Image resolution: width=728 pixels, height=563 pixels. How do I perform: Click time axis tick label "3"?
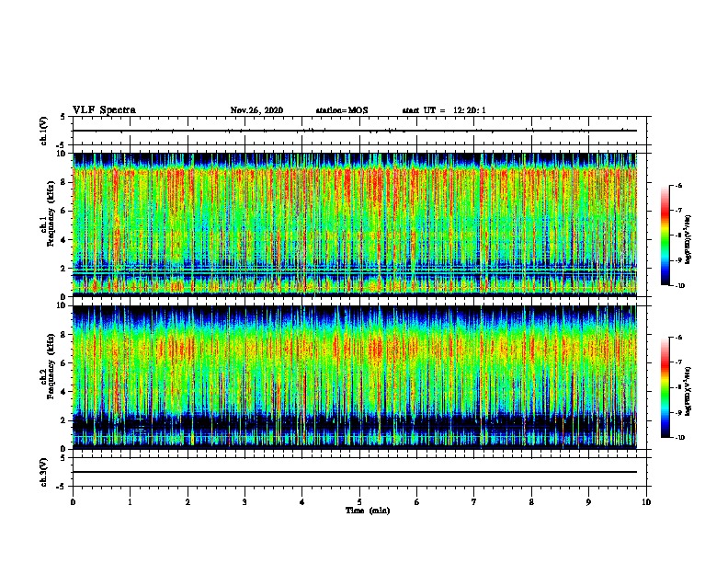[x=245, y=502]
